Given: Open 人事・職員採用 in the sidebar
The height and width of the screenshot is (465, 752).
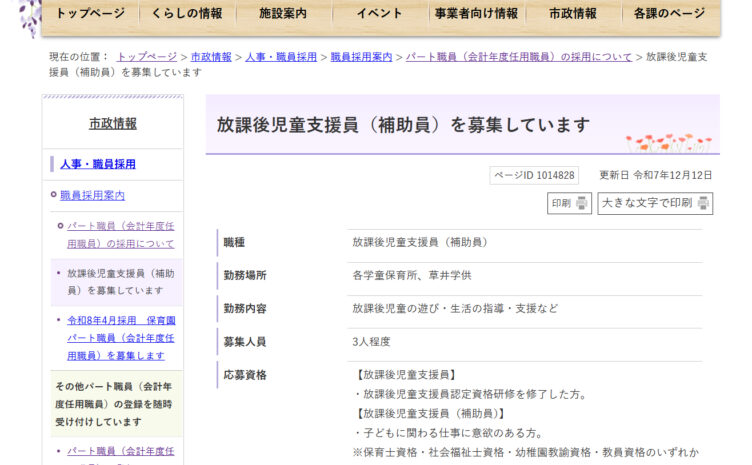Looking at the screenshot, I should (x=97, y=164).
